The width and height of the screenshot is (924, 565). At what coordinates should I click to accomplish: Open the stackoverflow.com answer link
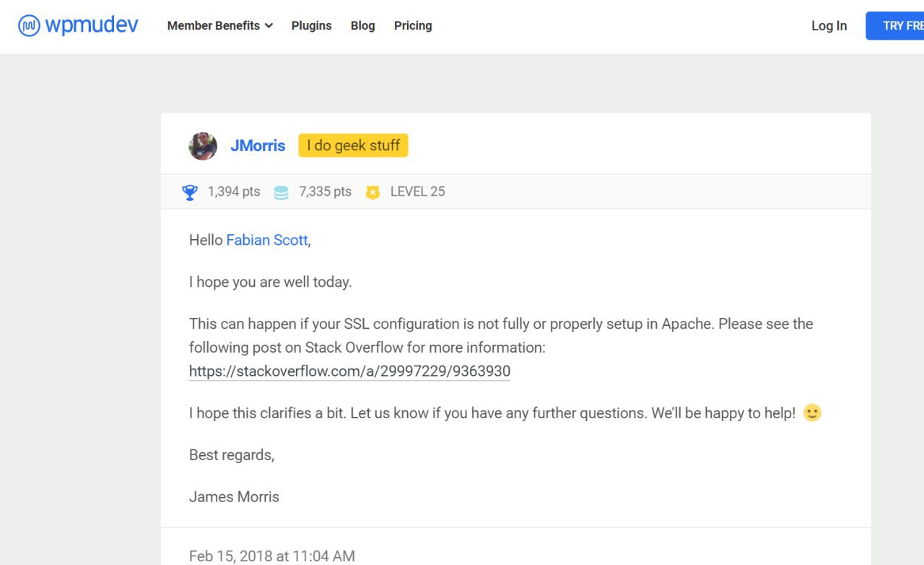(349, 371)
